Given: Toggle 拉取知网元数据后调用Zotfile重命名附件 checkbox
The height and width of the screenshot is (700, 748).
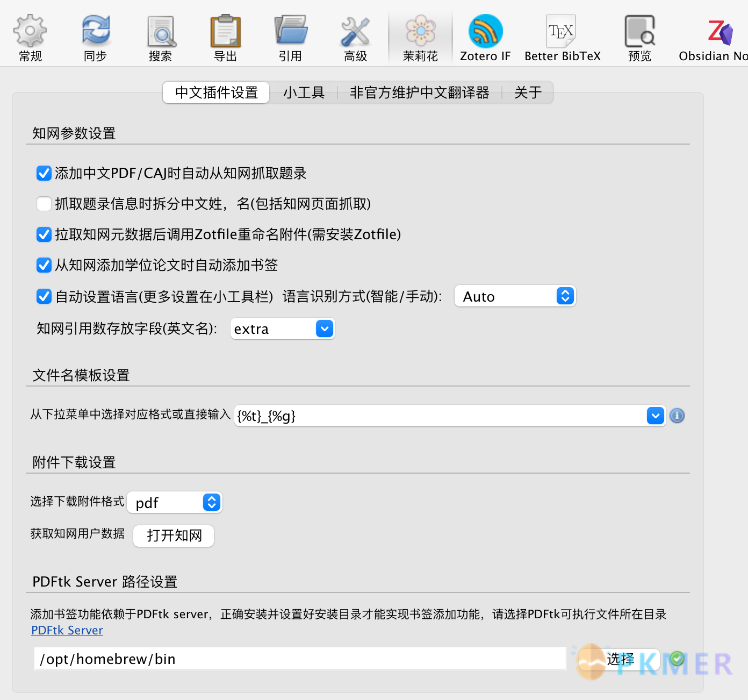Looking at the screenshot, I should (x=44, y=234).
